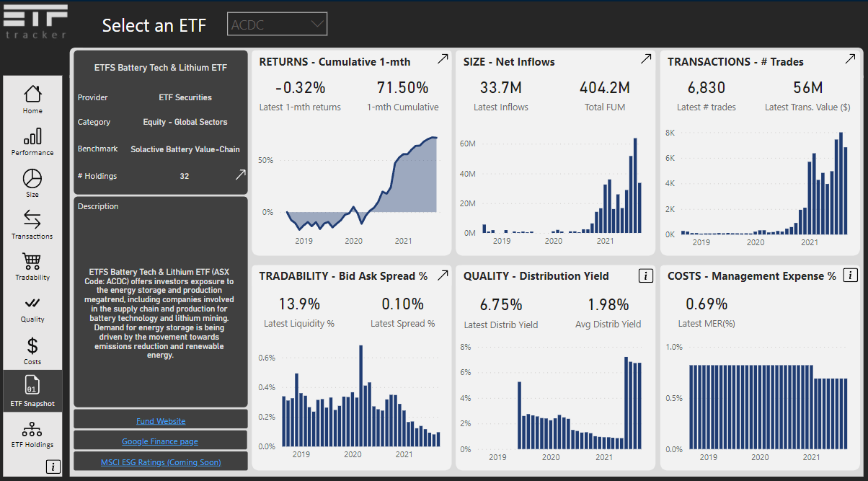The image size is (868, 481).
Task: Click the 6.75% Latest Distrib Yield value
Action: coord(501,304)
